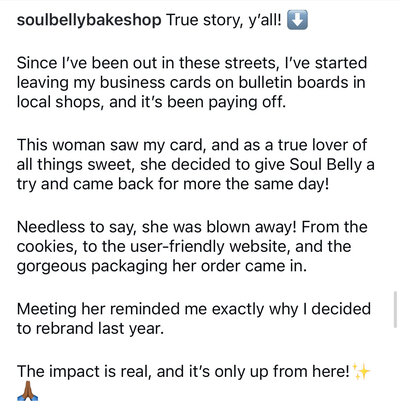Open the soulbellybakeshop profile link
The height and width of the screenshot is (409, 400).
(89, 20)
